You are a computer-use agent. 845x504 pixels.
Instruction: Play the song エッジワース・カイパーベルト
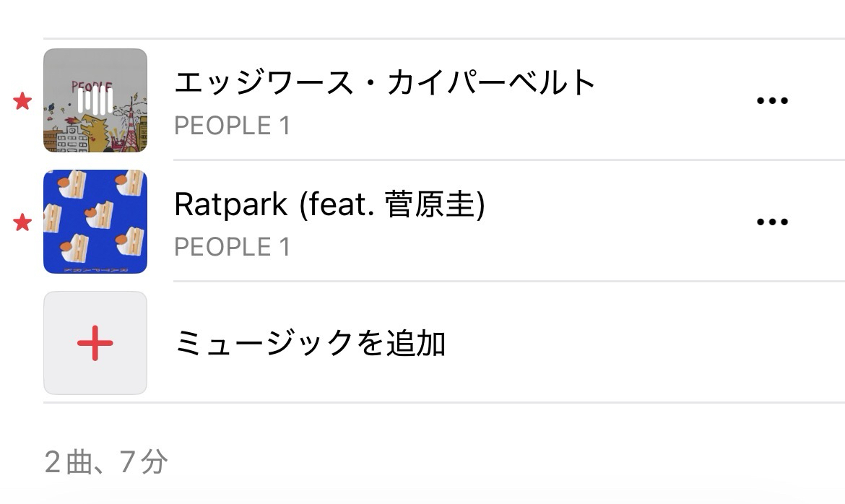tap(384, 83)
